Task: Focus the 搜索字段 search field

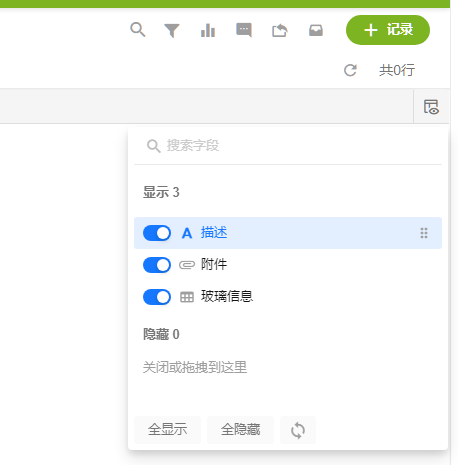Action: pos(288,146)
